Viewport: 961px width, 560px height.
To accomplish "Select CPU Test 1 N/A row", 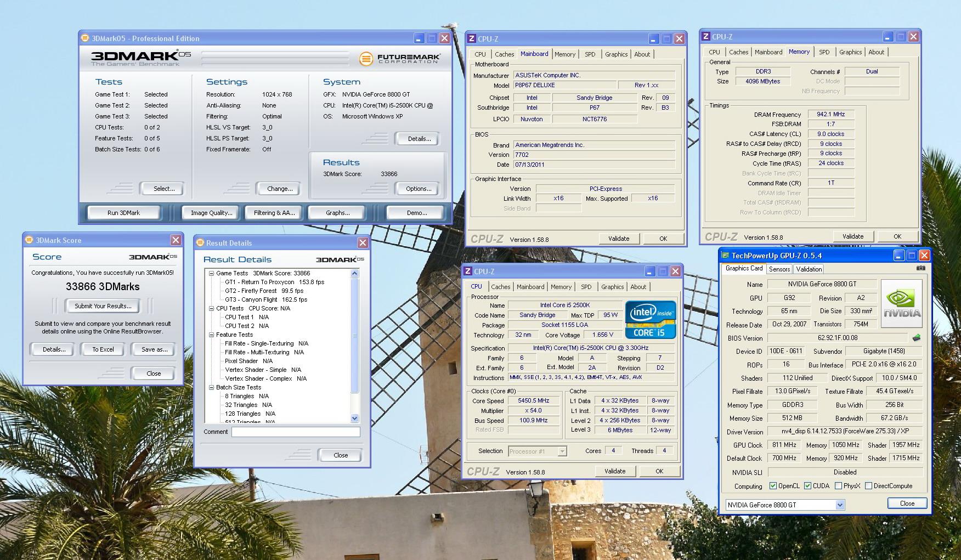I will 247,317.
